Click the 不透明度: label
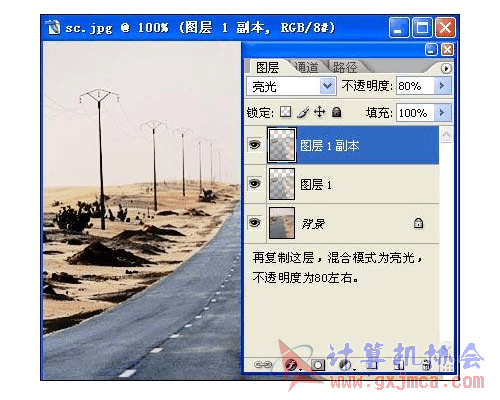500x400 pixels. pos(367,86)
